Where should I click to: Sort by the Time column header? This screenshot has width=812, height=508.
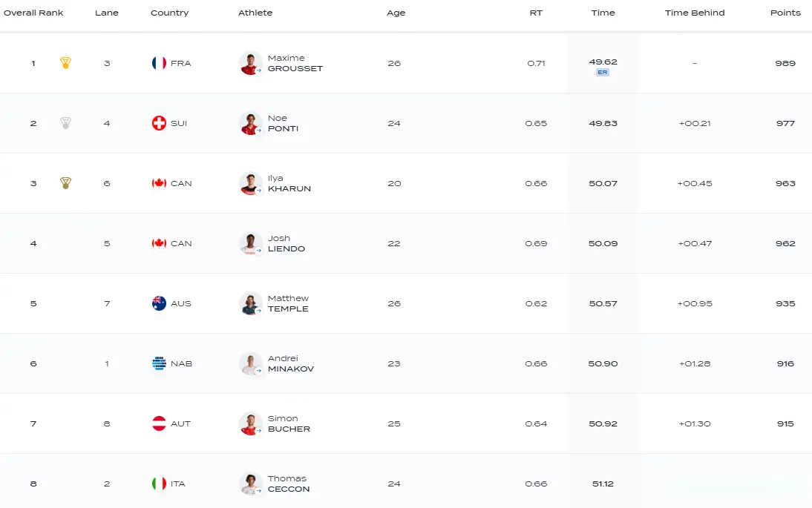click(x=603, y=13)
